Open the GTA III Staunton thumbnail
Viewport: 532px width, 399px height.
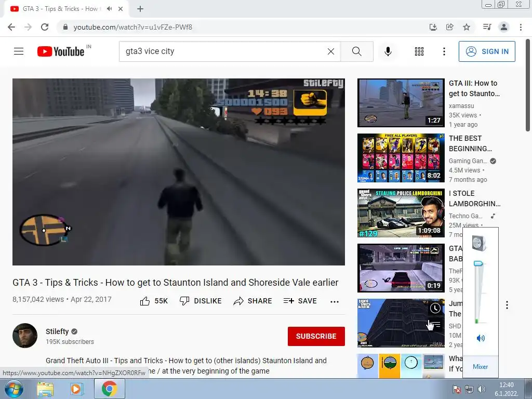point(401,103)
